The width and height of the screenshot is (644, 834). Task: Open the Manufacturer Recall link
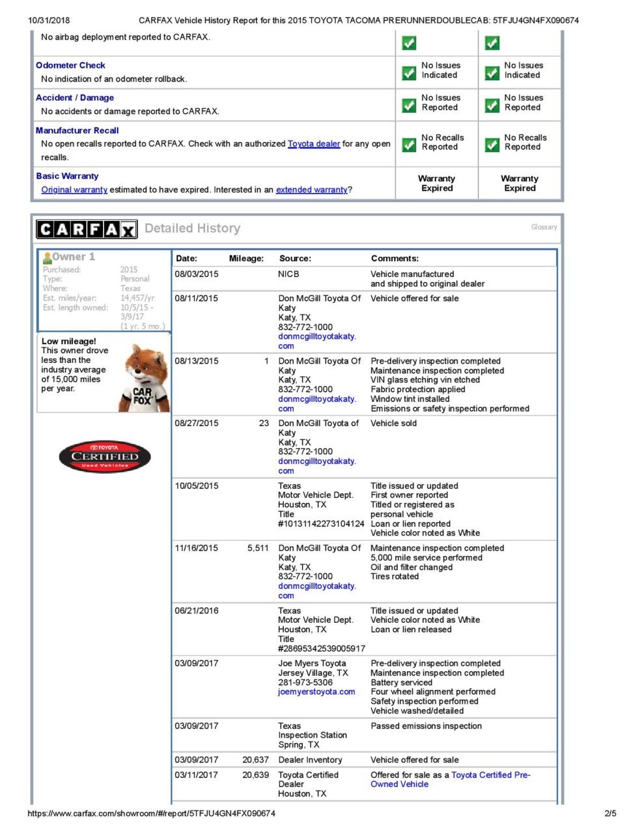[77, 130]
